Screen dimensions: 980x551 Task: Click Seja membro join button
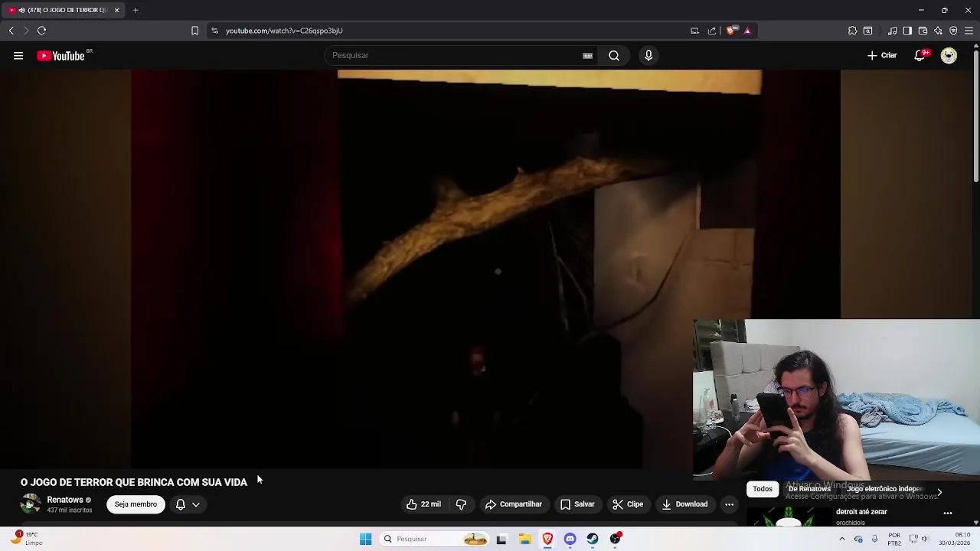pyautogui.click(x=136, y=504)
